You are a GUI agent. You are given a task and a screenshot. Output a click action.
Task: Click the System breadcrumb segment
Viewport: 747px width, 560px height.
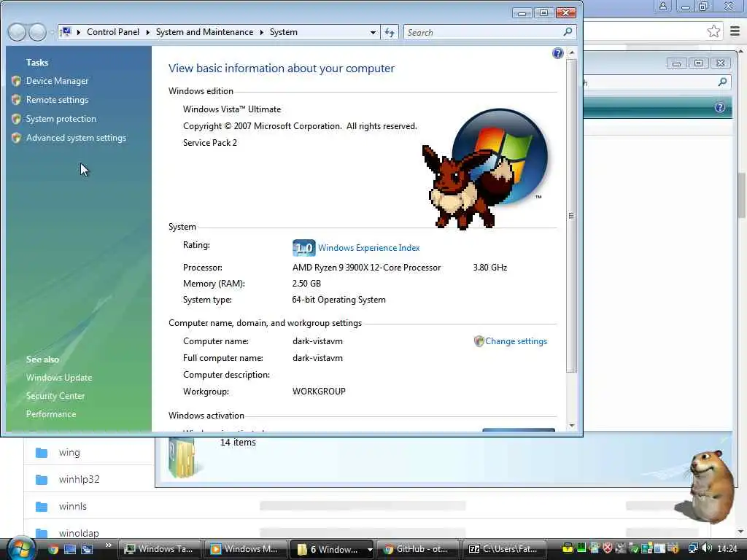point(284,32)
